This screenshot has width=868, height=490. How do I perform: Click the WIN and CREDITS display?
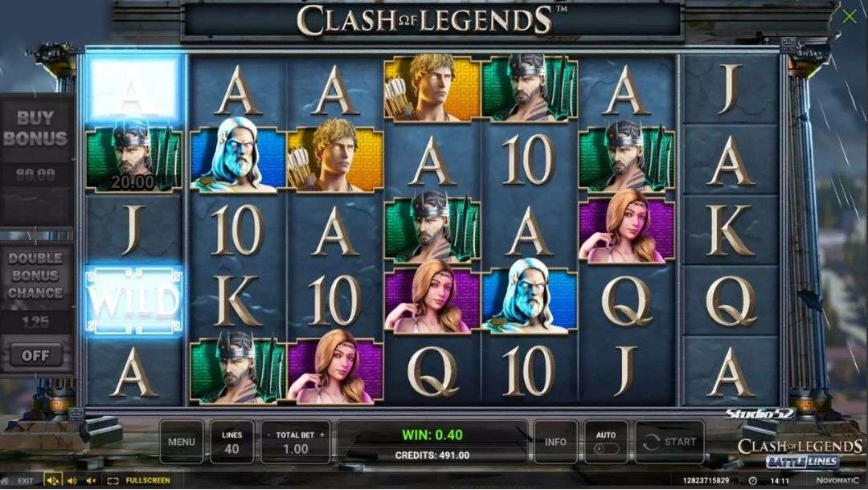432,442
